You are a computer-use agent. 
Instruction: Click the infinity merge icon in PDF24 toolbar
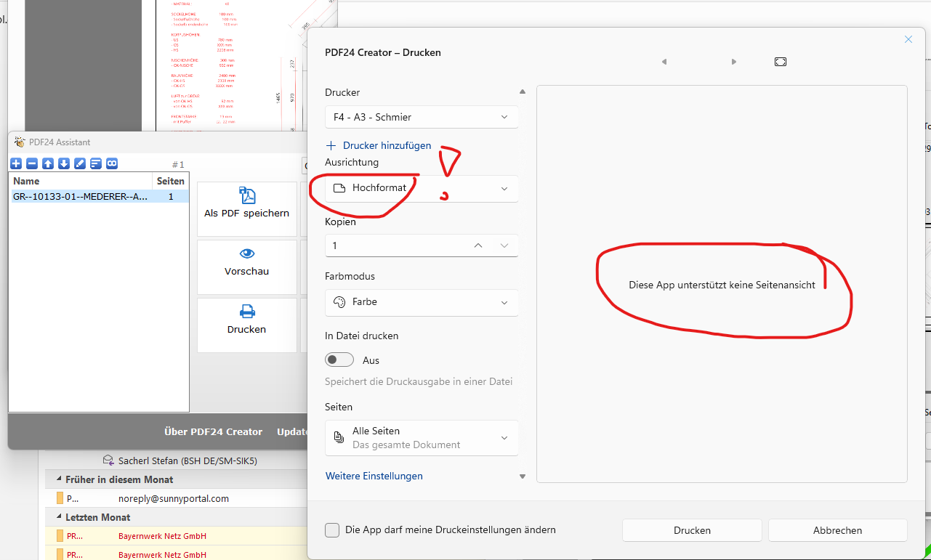112,163
